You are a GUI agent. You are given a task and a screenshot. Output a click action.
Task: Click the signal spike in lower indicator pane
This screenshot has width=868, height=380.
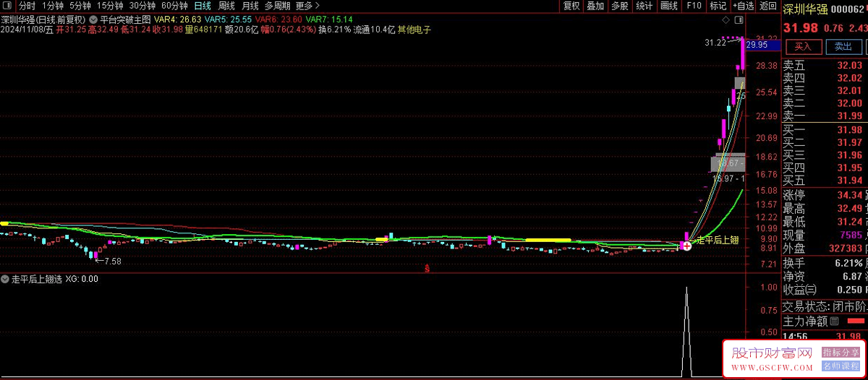[686, 332]
